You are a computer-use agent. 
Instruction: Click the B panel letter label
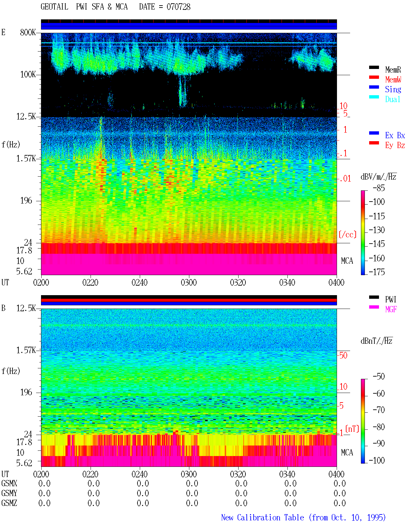coord(4,308)
